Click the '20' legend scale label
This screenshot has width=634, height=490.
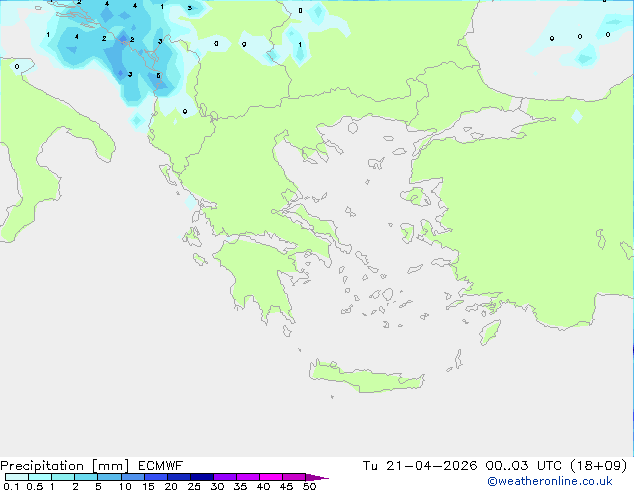click(x=171, y=486)
